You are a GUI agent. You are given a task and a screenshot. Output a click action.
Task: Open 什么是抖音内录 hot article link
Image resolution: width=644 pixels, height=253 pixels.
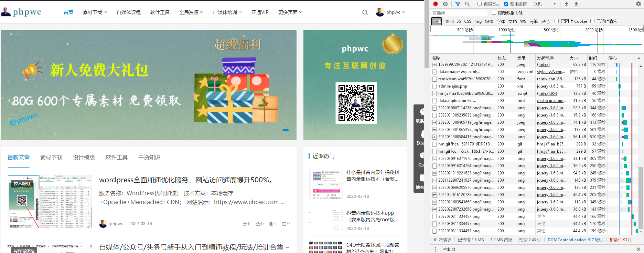pos(373,176)
